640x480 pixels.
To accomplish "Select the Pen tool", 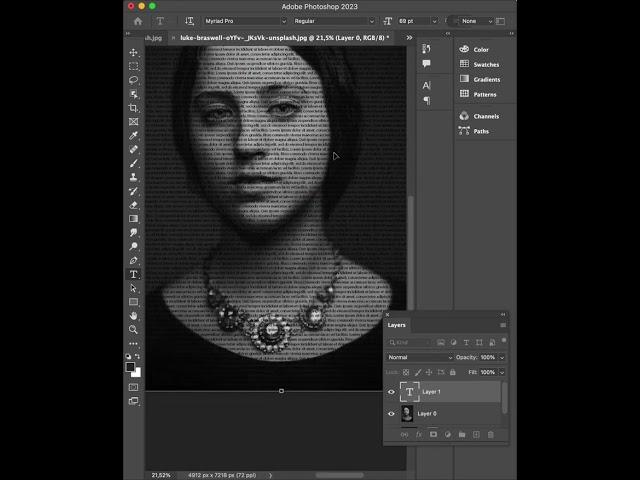I will [133, 260].
